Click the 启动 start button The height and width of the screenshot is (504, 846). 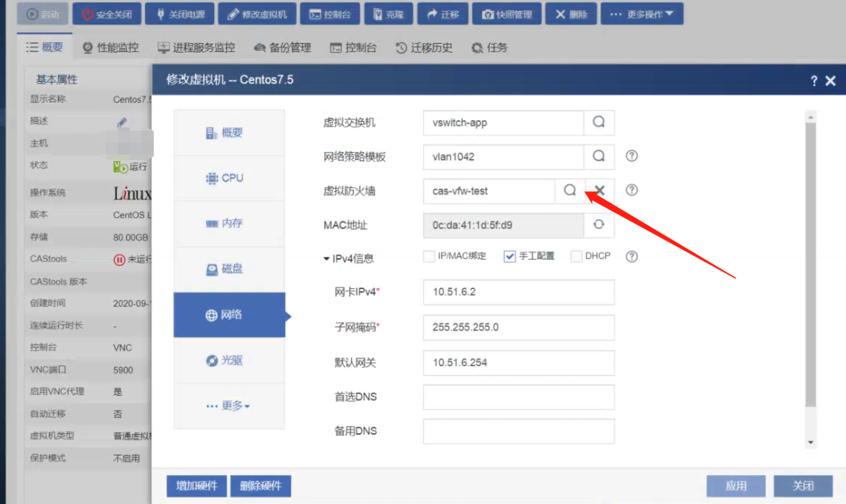(x=43, y=14)
